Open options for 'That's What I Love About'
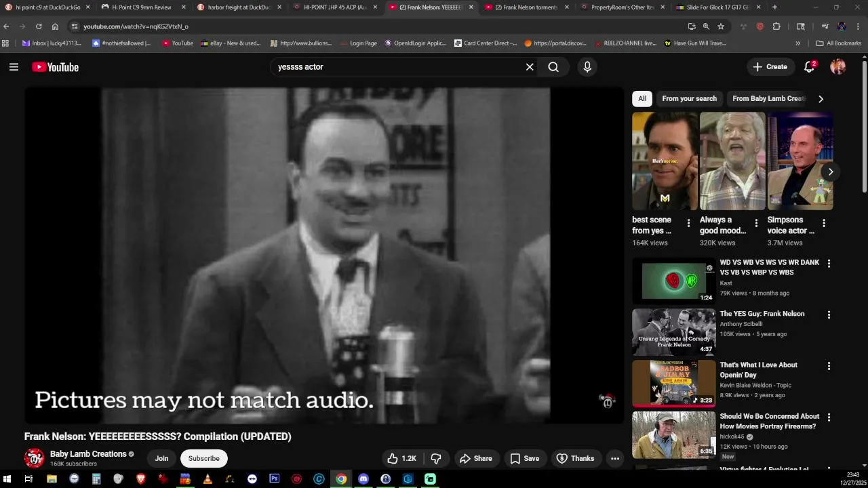 pyautogui.click(x=829, y=366)
